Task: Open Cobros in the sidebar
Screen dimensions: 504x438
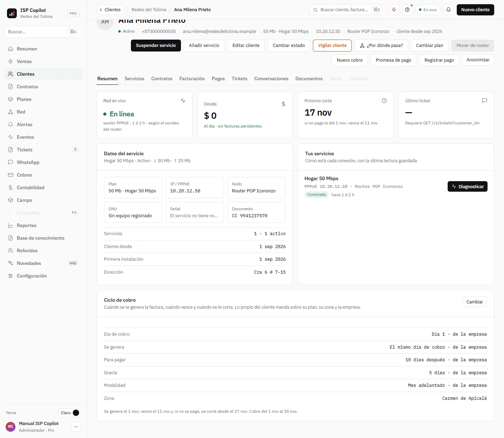Action: [43, 175]
